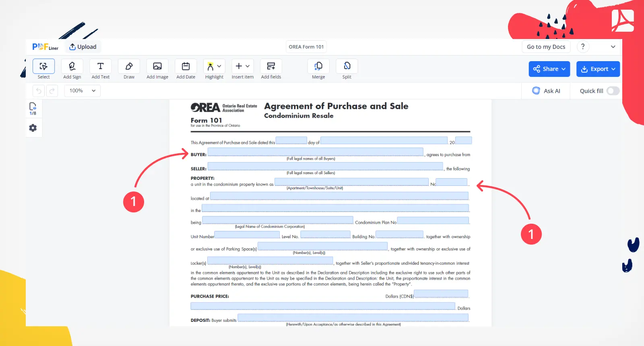Open the settings gear in sidebar
The height and width of the screenshot is (346, 644).
coord(33,128)
